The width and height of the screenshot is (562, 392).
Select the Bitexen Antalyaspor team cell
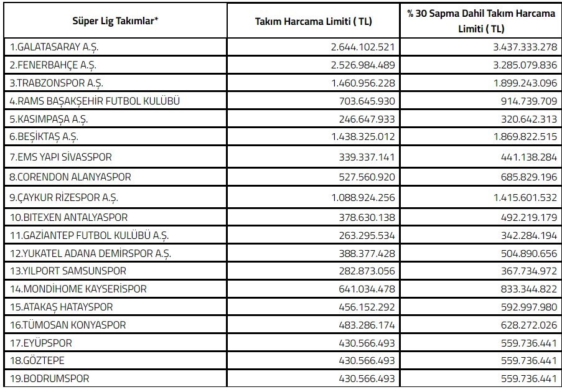(67, 217)
